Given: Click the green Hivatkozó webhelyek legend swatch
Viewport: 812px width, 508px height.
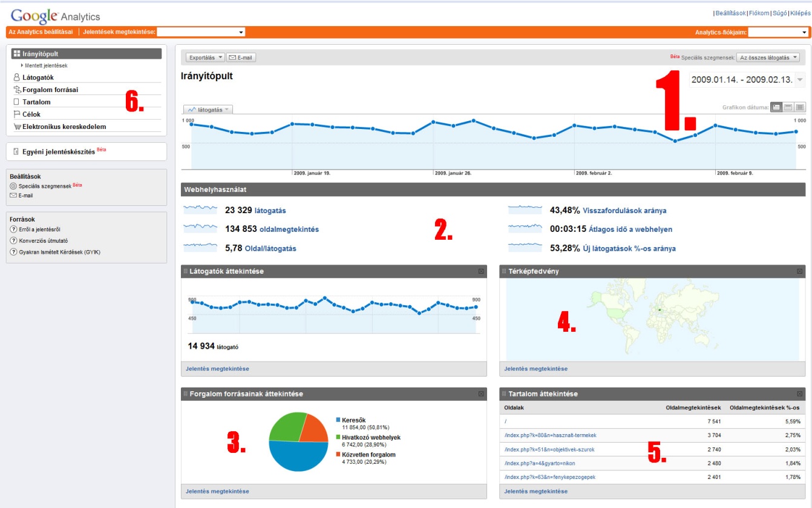Looking at the screenshot, I should [338, 437].
